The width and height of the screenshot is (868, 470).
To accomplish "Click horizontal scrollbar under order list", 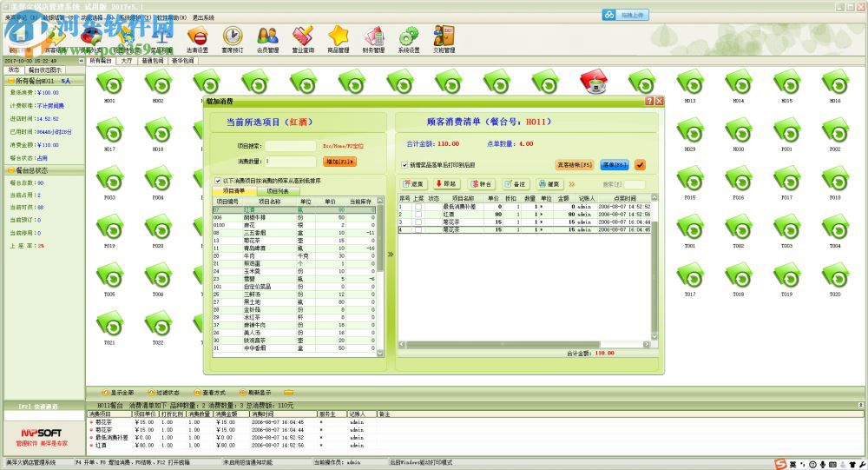I will tap(525, 344).
